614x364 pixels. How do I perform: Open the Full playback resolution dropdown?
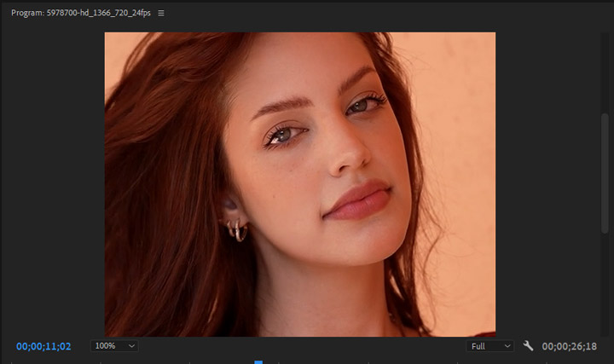(x=489, y=346)
